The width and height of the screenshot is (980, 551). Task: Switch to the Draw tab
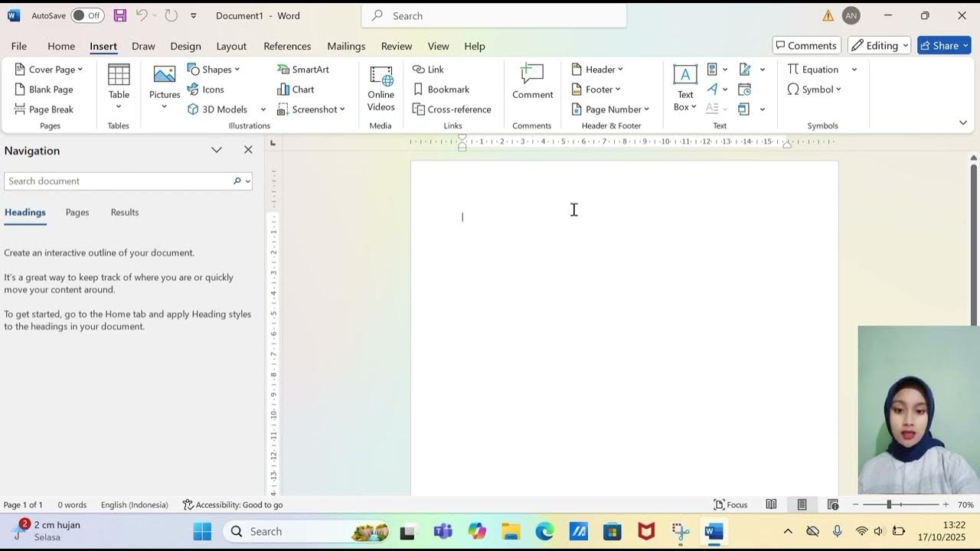(x=143, y=46)
